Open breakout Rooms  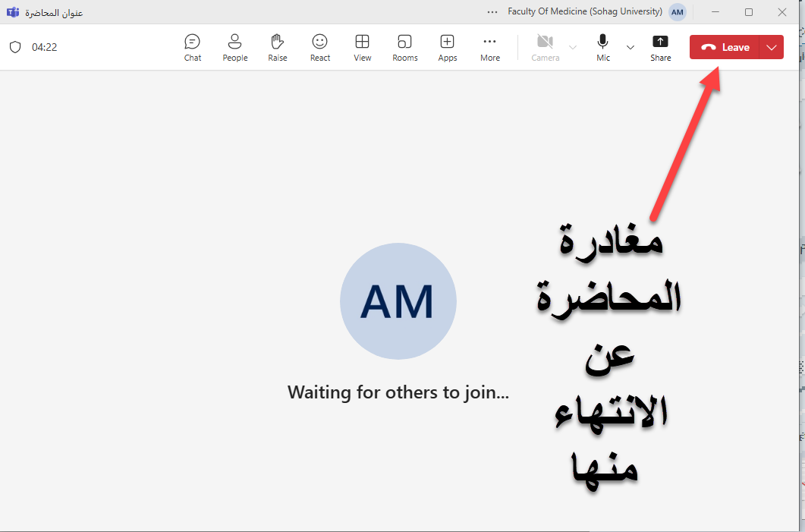[x=405, y=47]
